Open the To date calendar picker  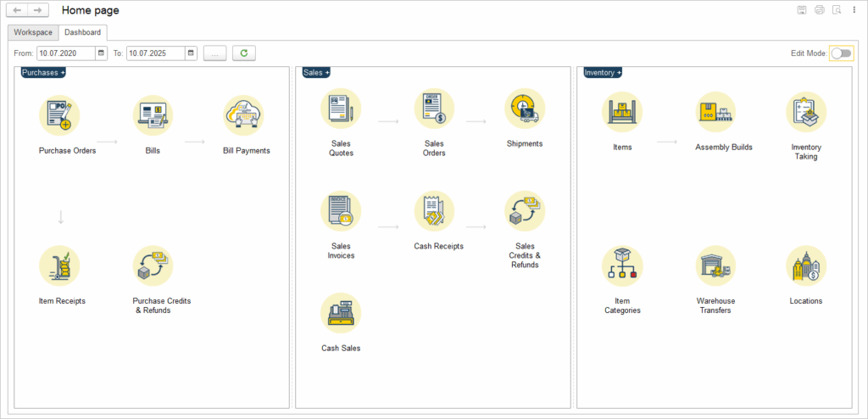coord(191,53)
